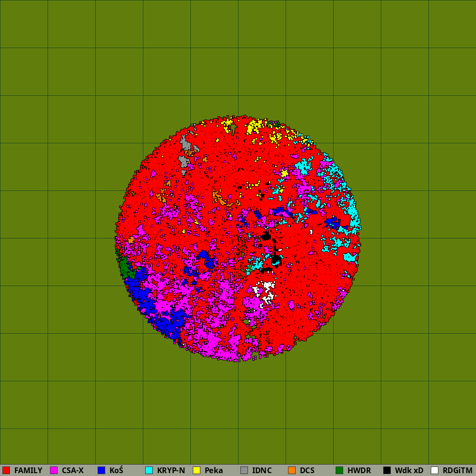Select the Wdk xD legend label

click(x=409, y=471)
